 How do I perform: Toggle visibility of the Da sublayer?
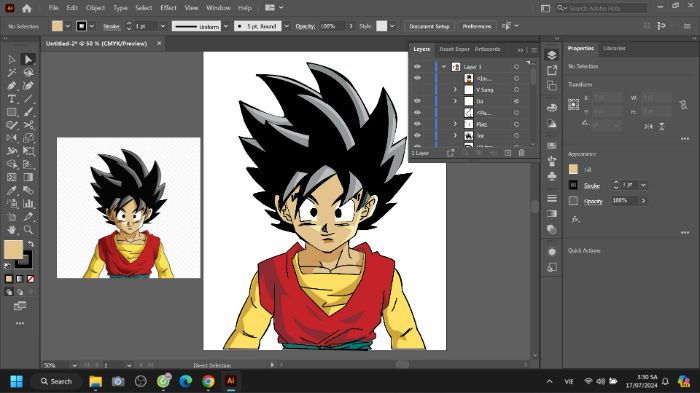click(417, 101)
